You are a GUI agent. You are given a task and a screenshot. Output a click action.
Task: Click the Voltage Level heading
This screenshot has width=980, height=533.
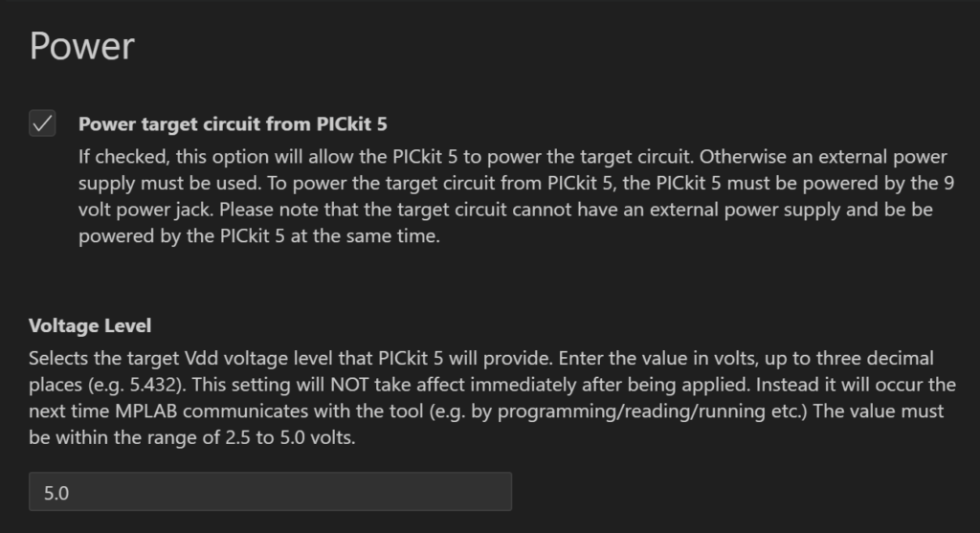(90, 325)
